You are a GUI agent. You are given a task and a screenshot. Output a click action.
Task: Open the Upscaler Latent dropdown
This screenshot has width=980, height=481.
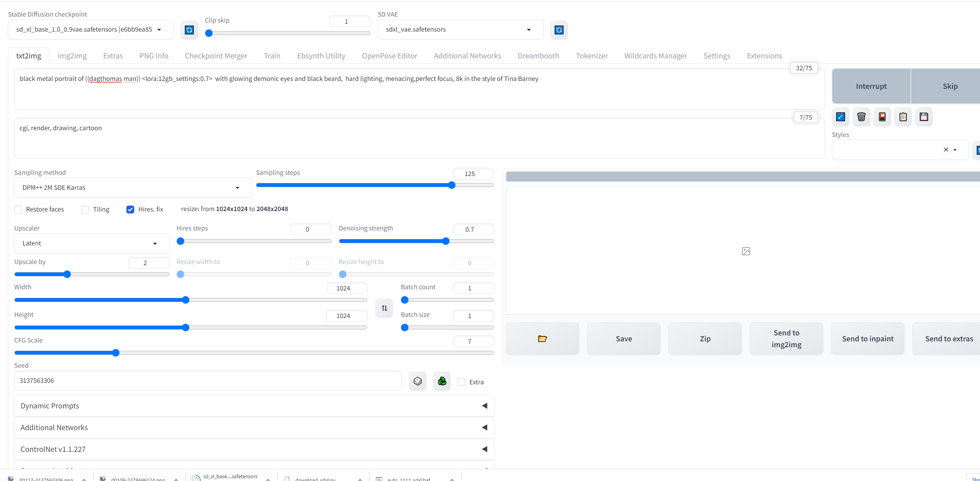pyautogui.click(x=92, y=243)
